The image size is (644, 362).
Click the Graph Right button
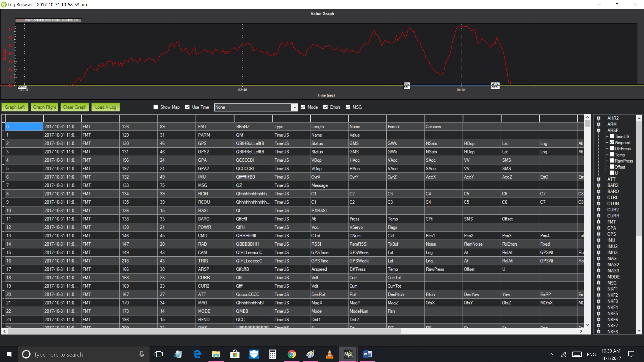[44, 107]
